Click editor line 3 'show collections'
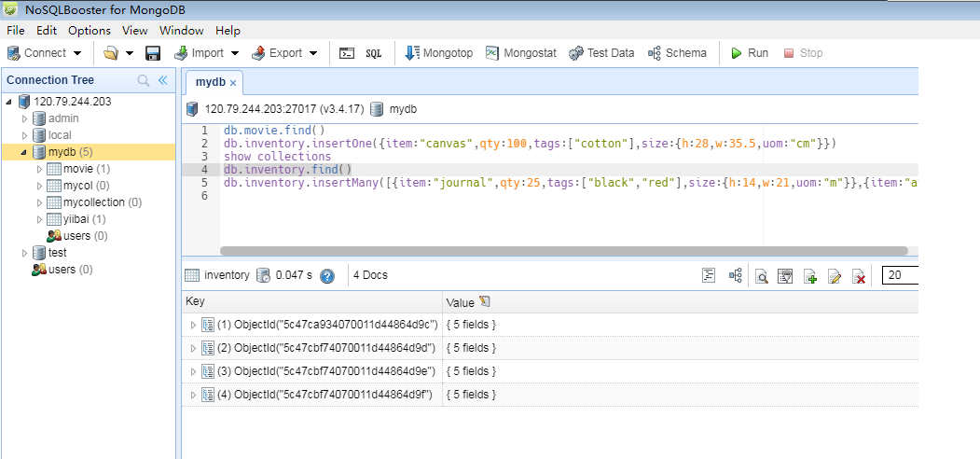Viewport: 980px width, 459px height. 278,157
